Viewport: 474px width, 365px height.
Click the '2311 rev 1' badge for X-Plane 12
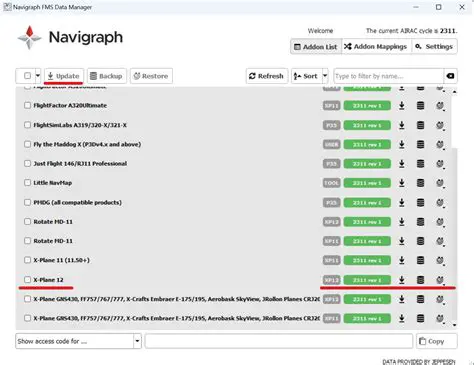pyautogui.click(x=367, y=280)
